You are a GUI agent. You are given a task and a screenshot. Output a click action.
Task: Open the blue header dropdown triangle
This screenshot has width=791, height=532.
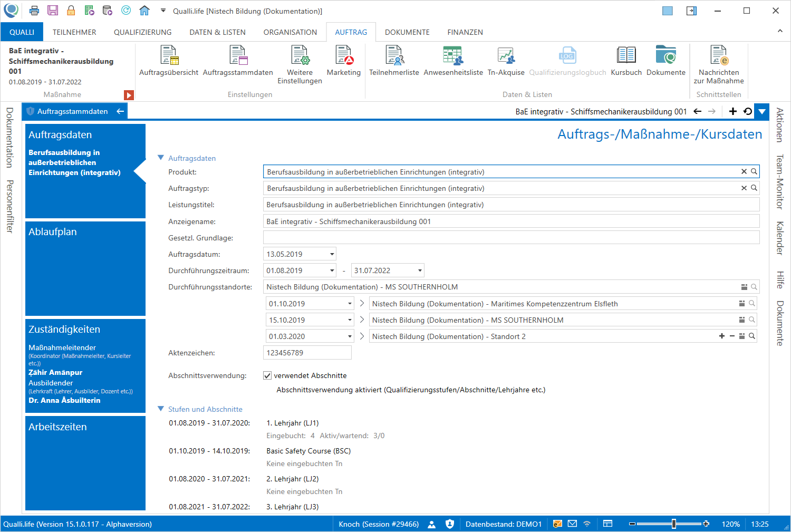[761, 111]
